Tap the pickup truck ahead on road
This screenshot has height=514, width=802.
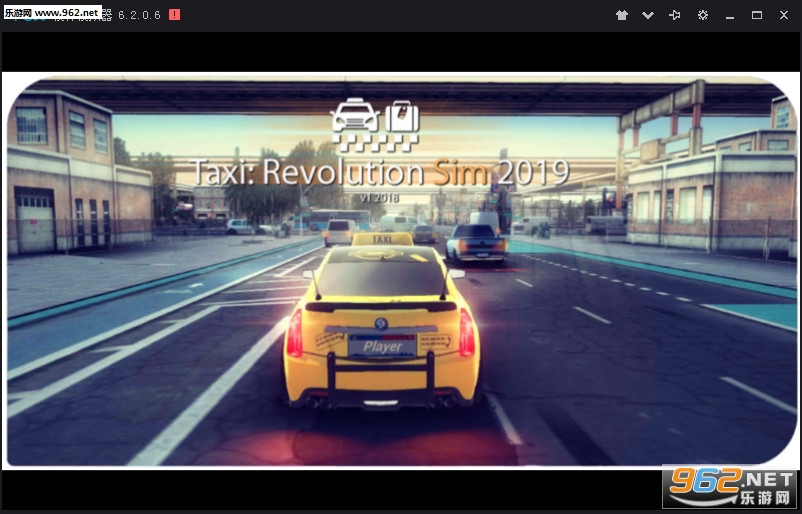(476, 243)
